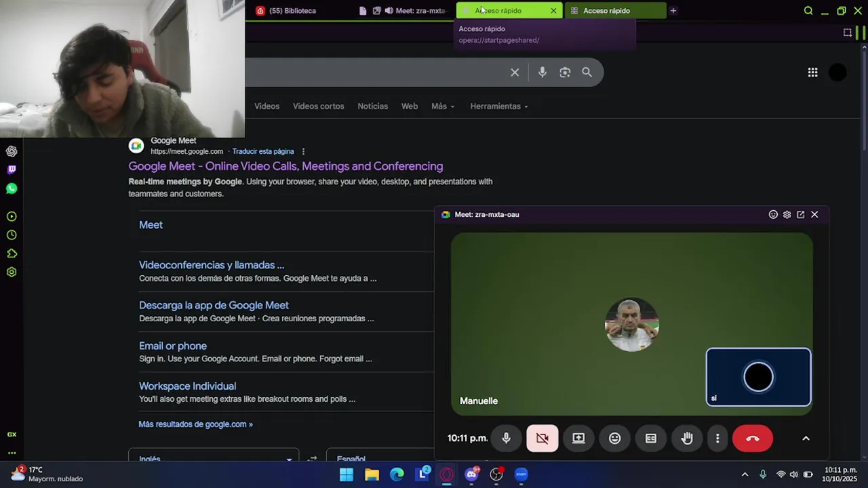Switch to Videos search filter
The height and width of the screenshot is (488, 868).
point(267,106)
